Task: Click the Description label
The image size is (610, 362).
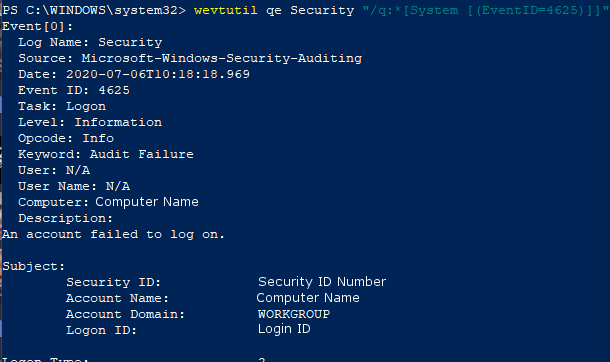Action: tap(65, 218)
